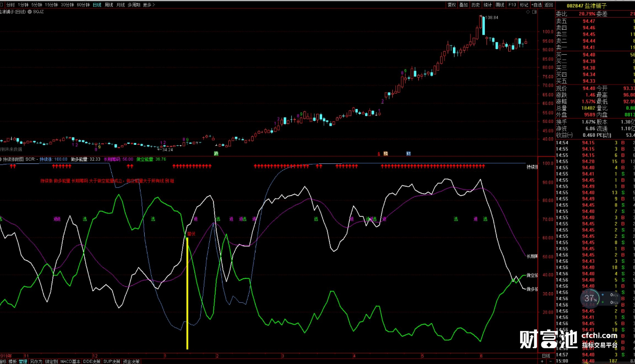Click the SQJZ indicator label

[38, 12]
